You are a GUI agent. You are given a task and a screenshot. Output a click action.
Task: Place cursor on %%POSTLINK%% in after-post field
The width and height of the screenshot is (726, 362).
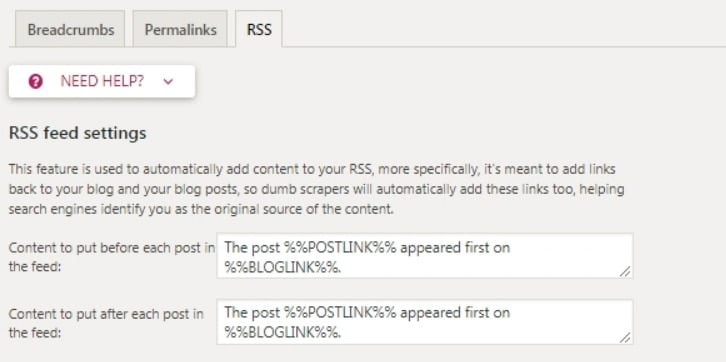point(340,313)
